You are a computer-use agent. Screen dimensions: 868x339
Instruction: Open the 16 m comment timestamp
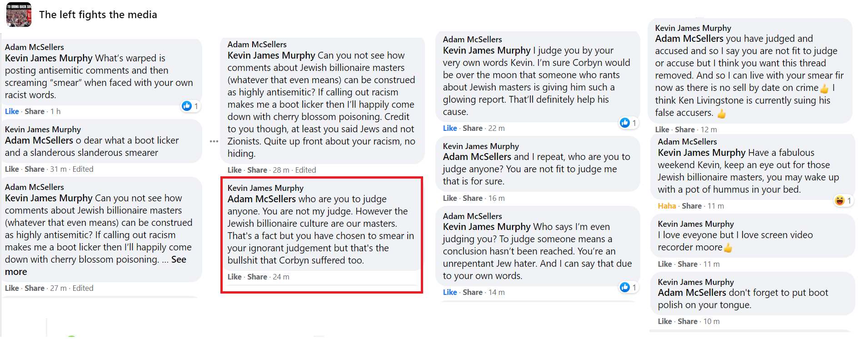pos(496,198)
